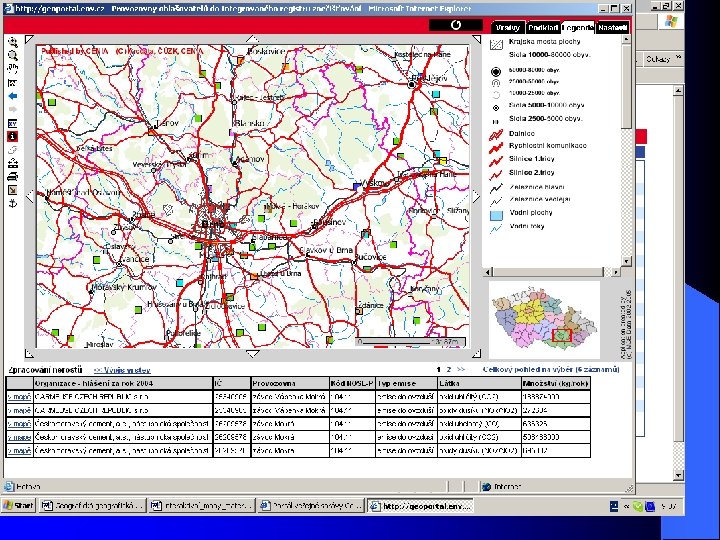Open 'v mapě' link in fifth table row
The width and height of the screenshot is (720, 540).
[x=19, y=451]
